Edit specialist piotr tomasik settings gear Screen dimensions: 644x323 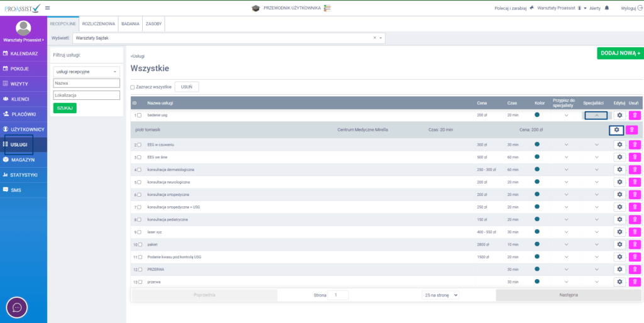coord(616,130)
